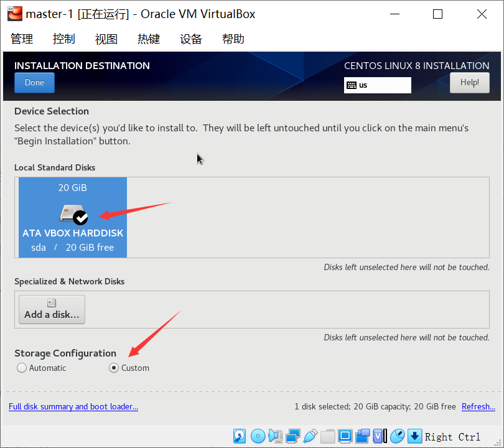The height and width of the screenshot is (448, 504).
Task: Click the network adapters icon in status bar
Action: tap(293, 436)
